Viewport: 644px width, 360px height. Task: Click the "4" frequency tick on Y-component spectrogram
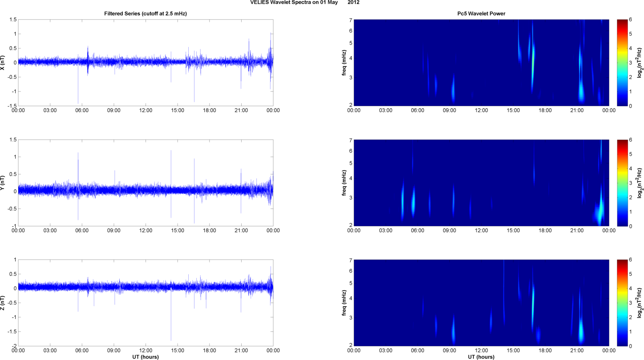[351, 179]
